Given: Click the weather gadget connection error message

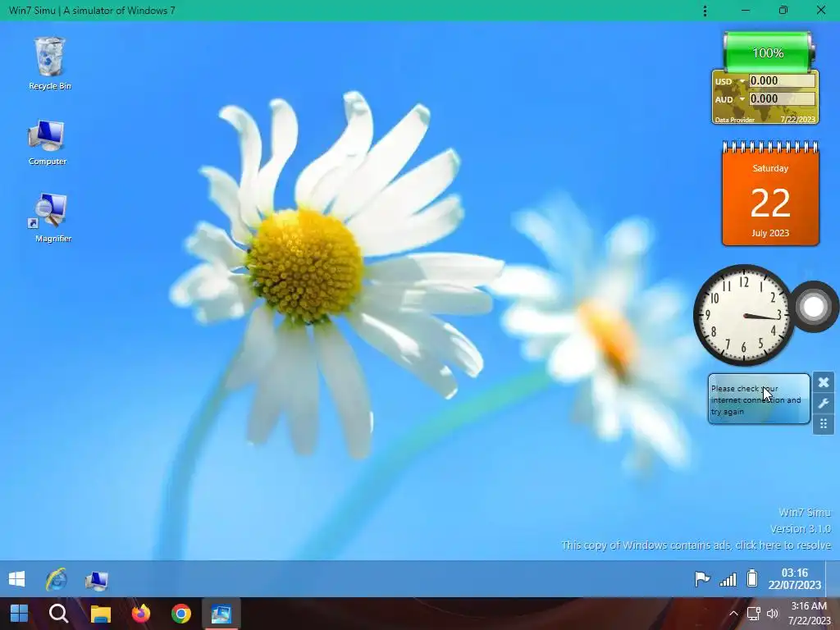Looking at the screenshot, I should (x=756, y=399).
